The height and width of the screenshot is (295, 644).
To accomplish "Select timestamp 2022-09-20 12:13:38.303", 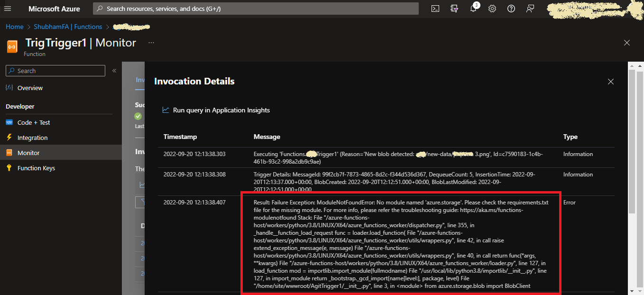I will 194,154.
